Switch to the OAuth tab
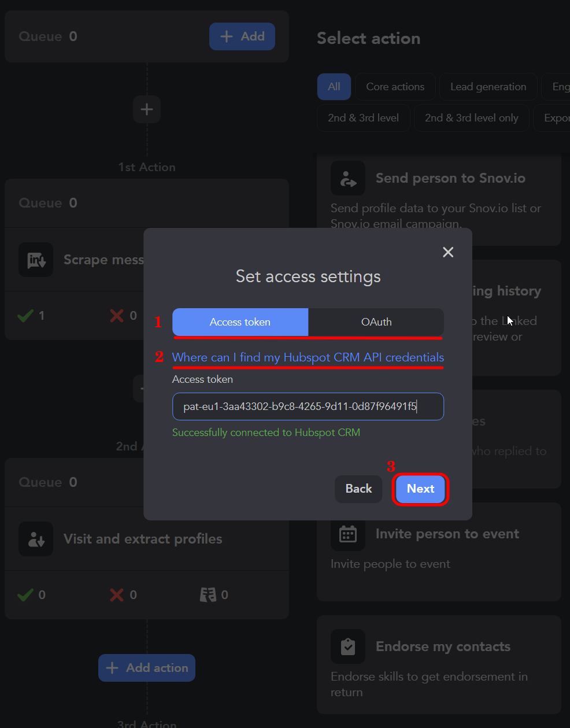 click(x=376, y=322)
